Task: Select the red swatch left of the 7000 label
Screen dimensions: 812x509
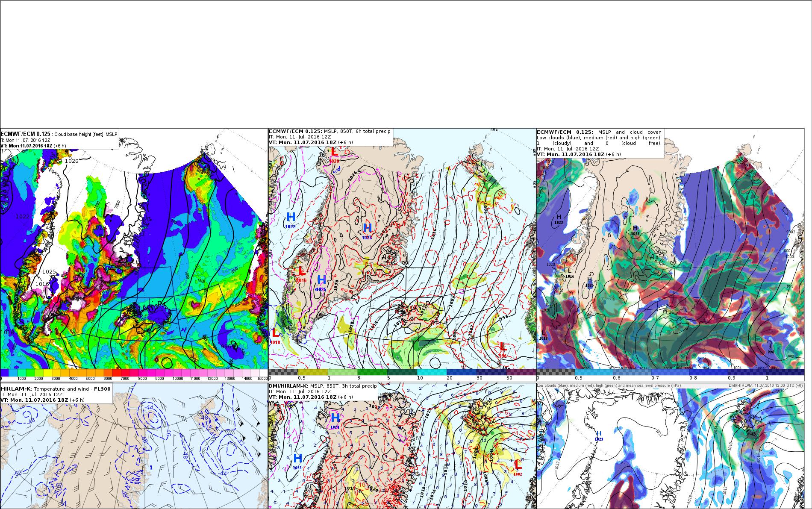Action: point(116,373)
